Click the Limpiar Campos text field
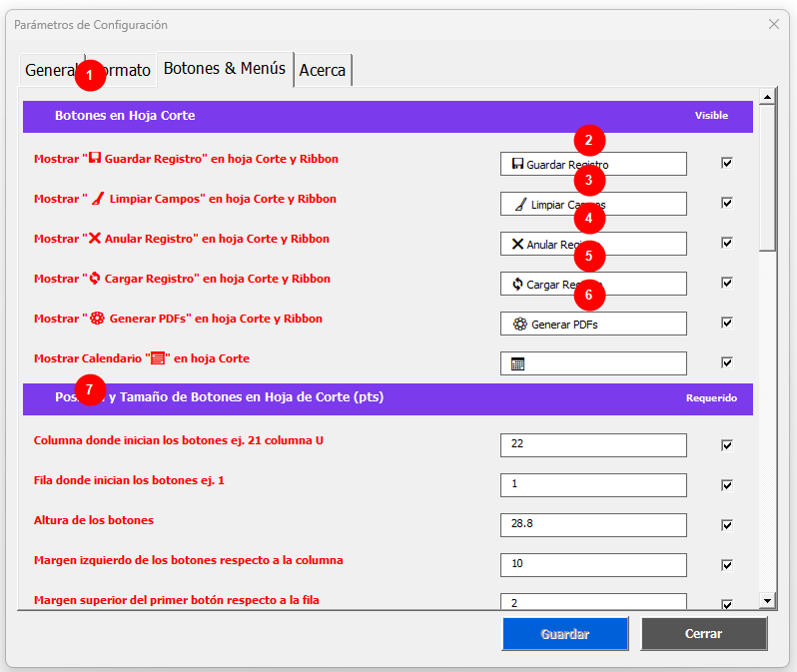Screen dimensions: 797x672 [x=593, y=204]
